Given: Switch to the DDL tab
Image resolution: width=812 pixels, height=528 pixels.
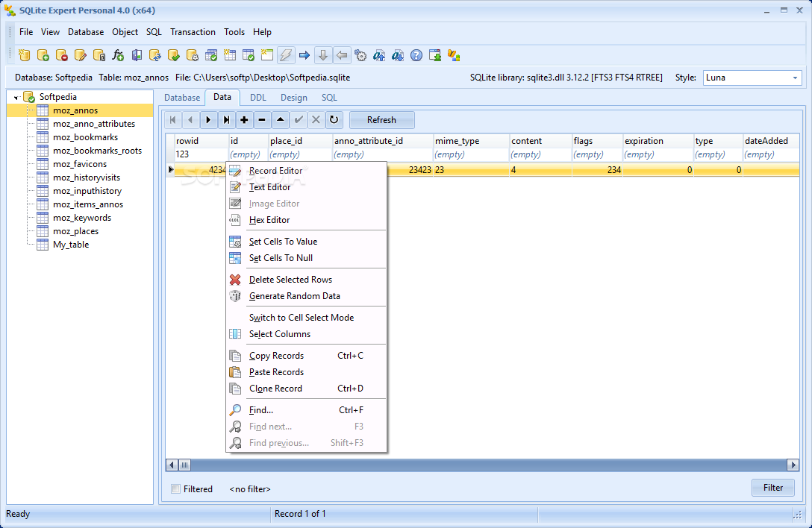Looking at the screenshot, I should coord(258,97).
